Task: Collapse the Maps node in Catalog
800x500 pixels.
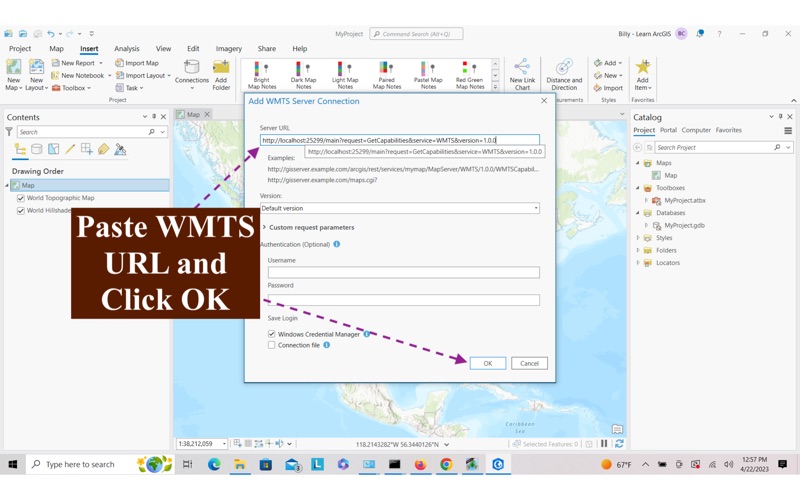Action: point(638,163)
